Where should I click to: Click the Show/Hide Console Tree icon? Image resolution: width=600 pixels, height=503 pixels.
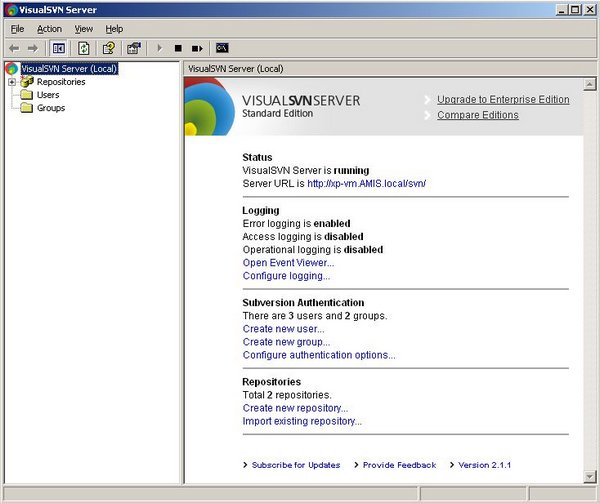pyautogui.click(x=59, y=48)
